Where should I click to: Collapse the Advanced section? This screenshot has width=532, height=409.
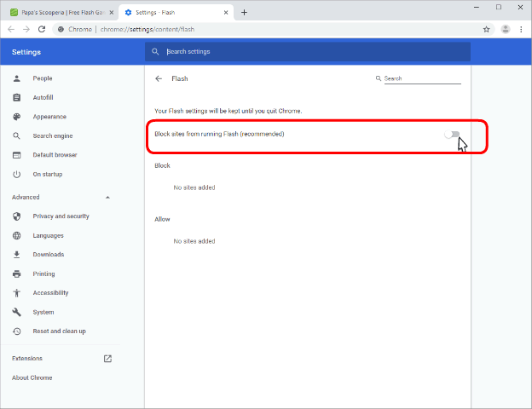tap(107, 197)
